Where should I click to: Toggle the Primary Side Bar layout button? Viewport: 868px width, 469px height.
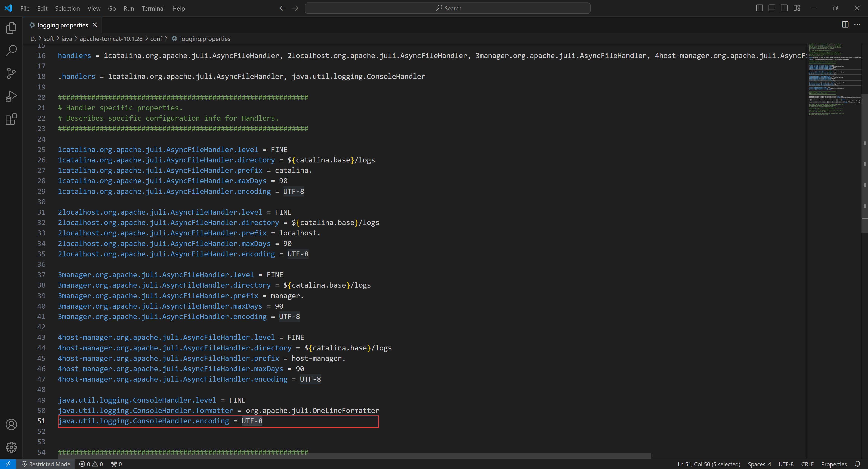tap(759, 8)
